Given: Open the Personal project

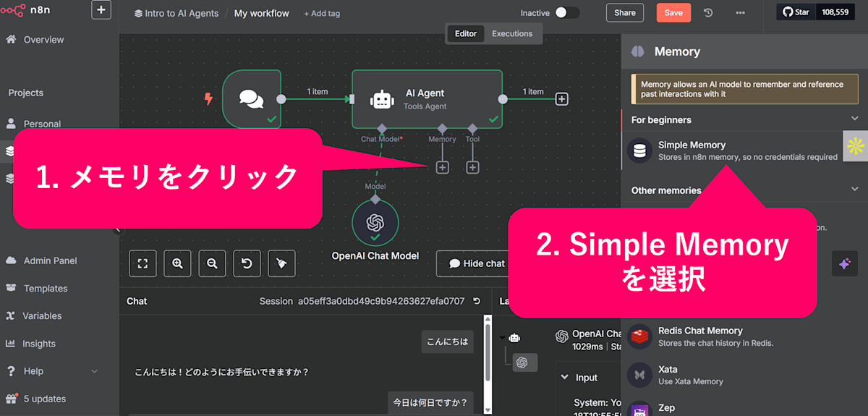Looking at the screenshot, I should click(x=42, y=124).
